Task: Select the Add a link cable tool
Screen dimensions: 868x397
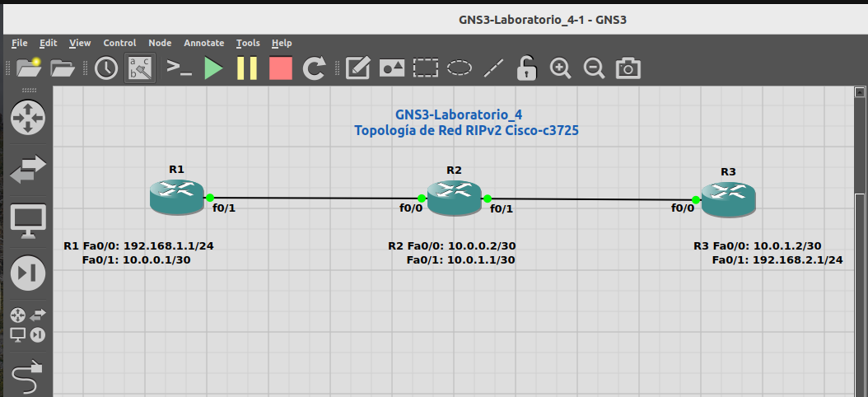Action: point(28,377)
